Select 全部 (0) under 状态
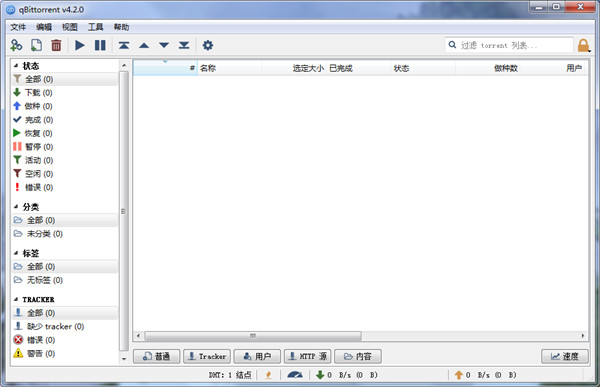Image resolution: width=600 pixels, height=387 pixels. (x=65, y=79)
